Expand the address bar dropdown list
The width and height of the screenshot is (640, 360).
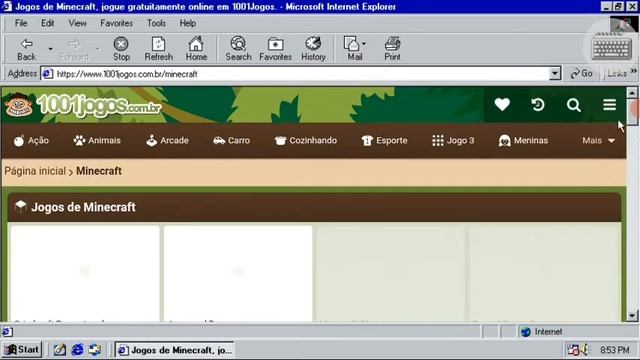tap(555, 74)
